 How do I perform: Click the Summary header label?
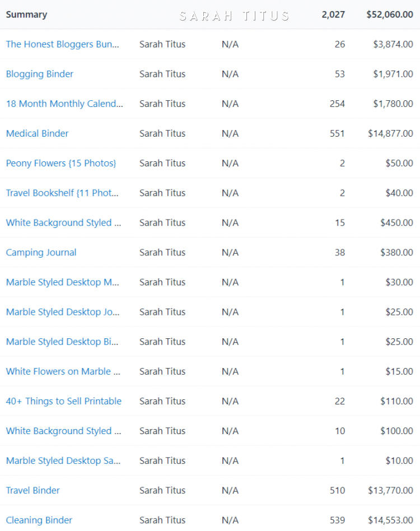pyautogui.click(x=27, y=15)
